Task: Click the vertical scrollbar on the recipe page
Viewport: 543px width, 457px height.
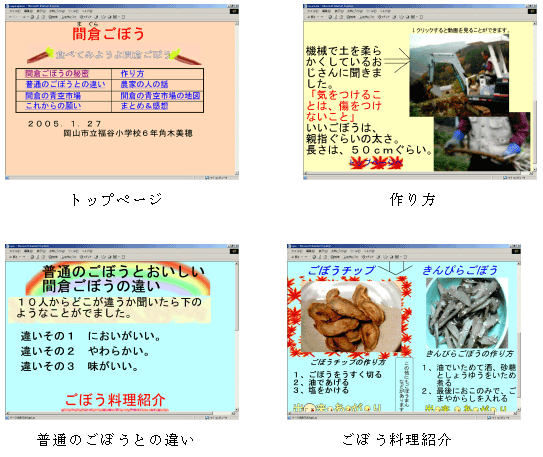Action: (519, 336)
